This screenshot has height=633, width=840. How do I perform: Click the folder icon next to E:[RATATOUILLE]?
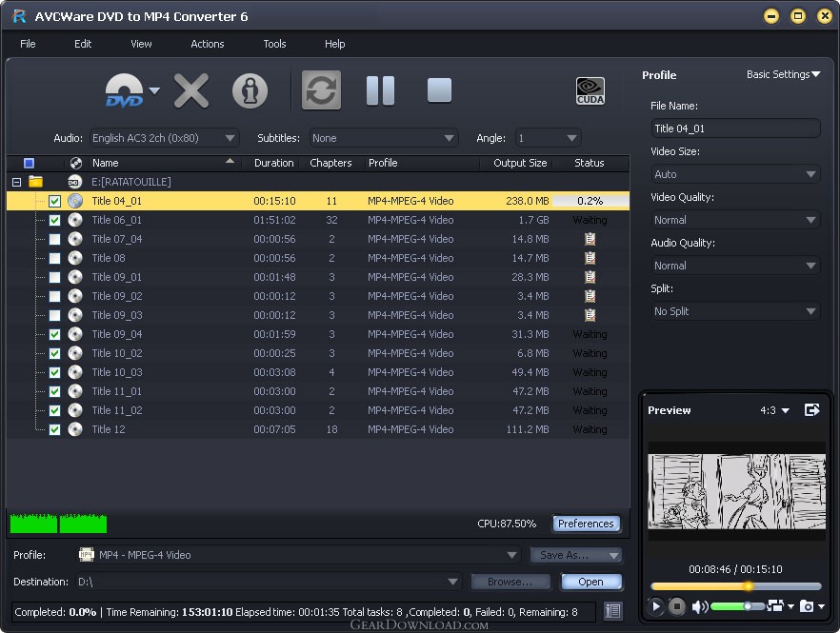coord(36,182)
